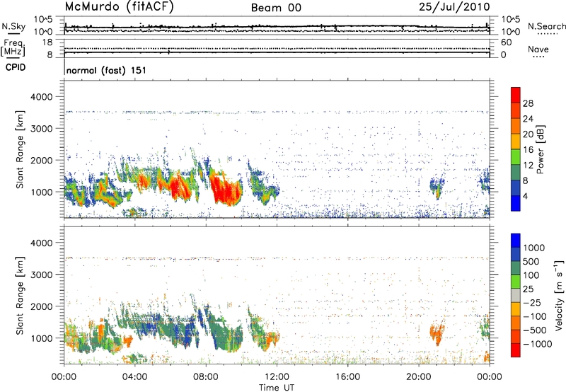Click the date "25/Jul/2010"
This screenshot has height=392, width=566.
(x=454, y=7)
